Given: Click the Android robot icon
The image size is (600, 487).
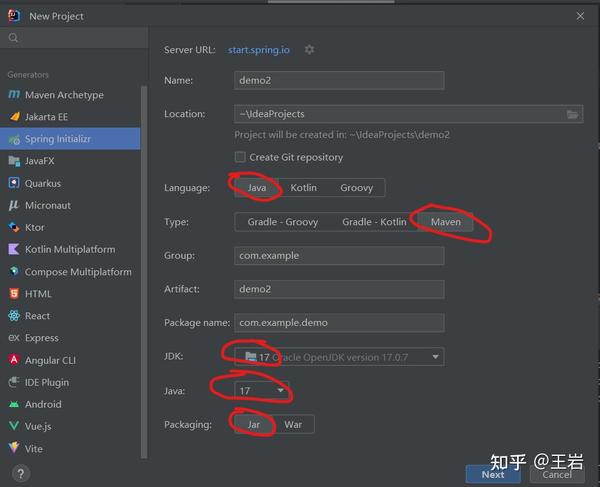Looking at the screenshot, I should (x=14, y=404).
